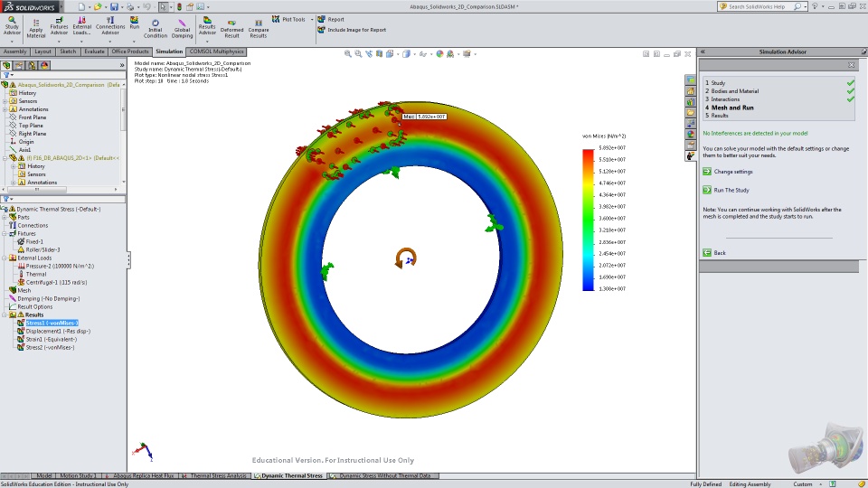The image size is (868, 488).
Task: Open the Study Advisor dropdown arrow
Action: click(x=12, y=42)
